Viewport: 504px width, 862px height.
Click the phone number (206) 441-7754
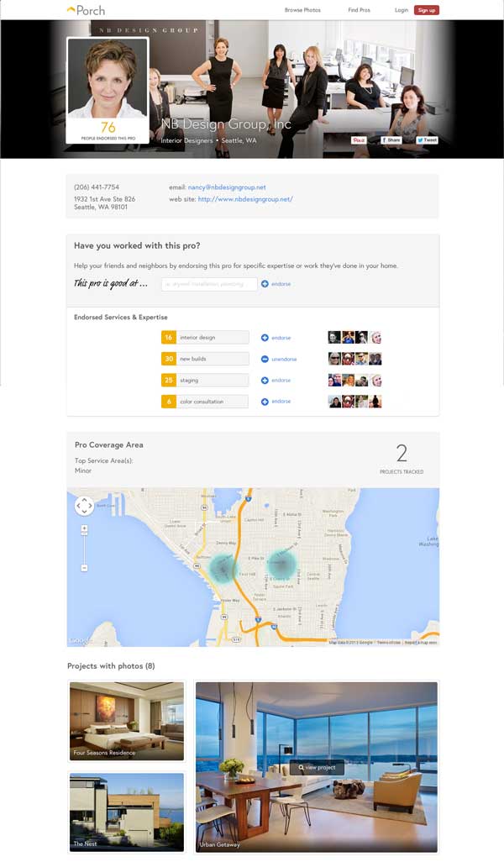[97, 187]
